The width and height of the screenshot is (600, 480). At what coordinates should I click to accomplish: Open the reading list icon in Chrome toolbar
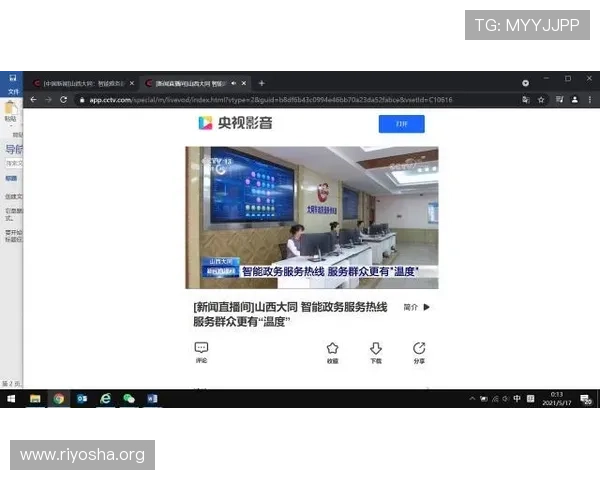559,100
